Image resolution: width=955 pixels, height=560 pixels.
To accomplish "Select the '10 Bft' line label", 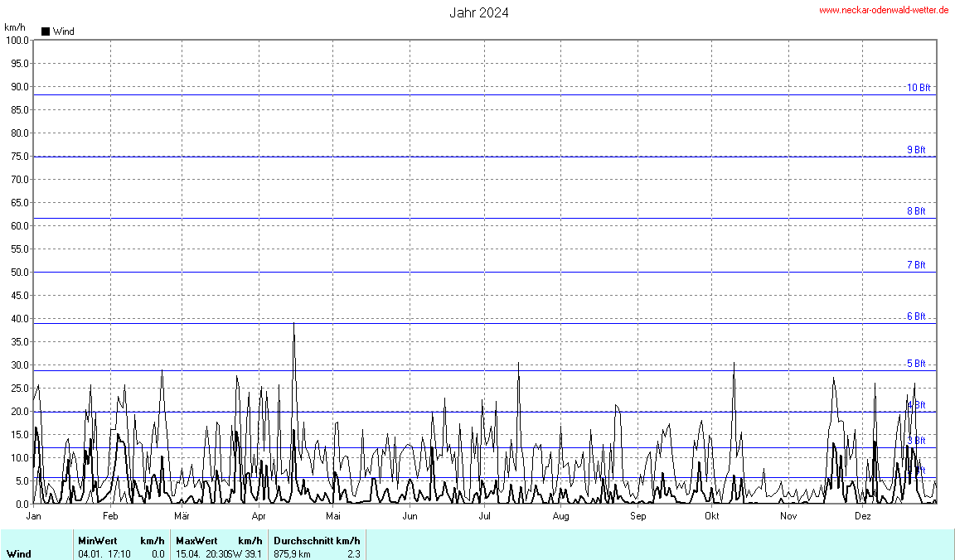I will coord(918,88).
